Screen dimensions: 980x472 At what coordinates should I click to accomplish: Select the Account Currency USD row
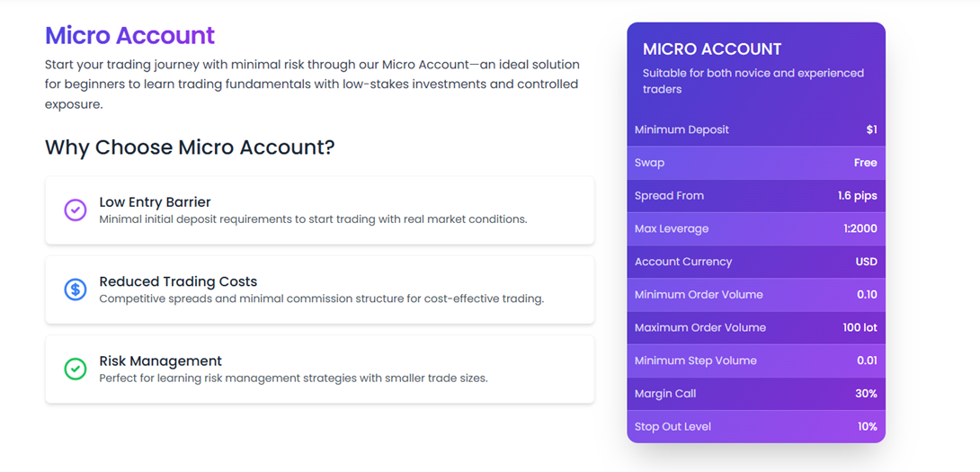pyautogui.click(x=756, y=262)
